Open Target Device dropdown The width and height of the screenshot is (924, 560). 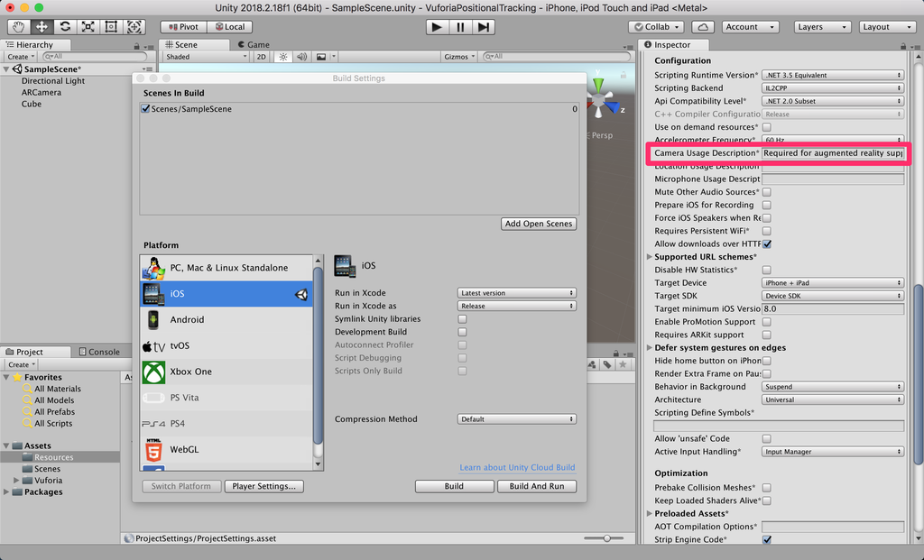tap(833, 282)
